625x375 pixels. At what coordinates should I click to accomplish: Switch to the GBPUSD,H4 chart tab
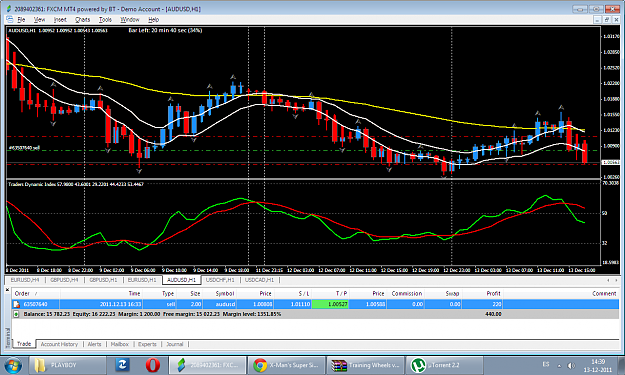coord(64,280)
